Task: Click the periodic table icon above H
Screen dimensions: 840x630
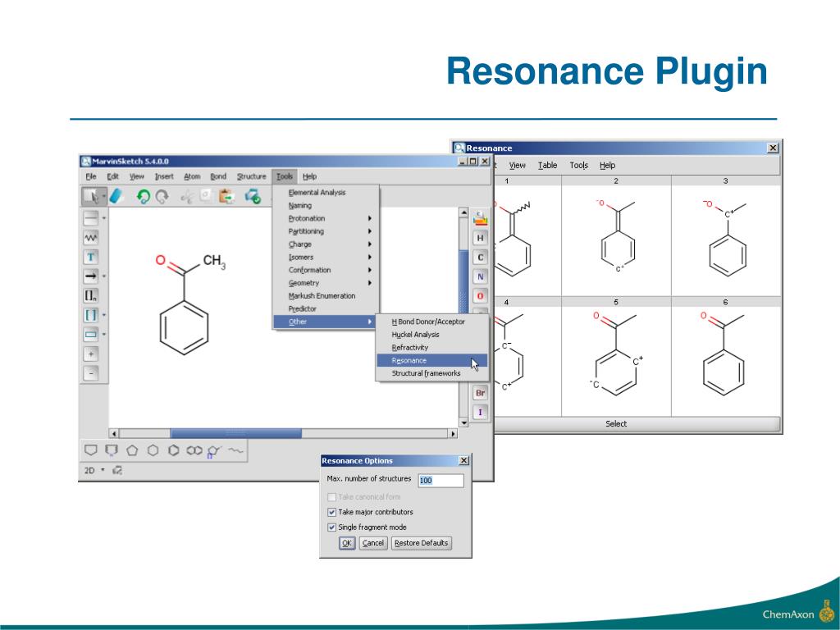Action: tap(480, 218)
